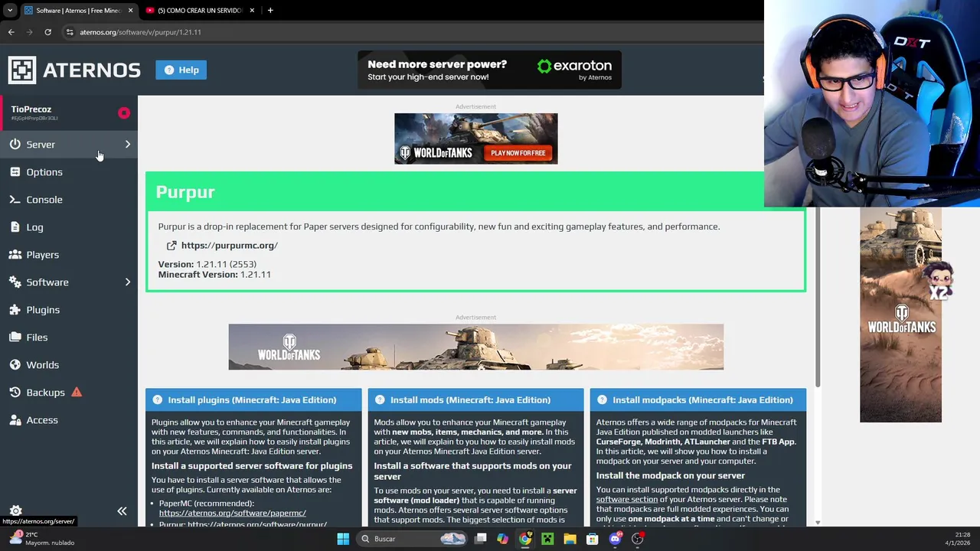Screen dimensions: 980x551
Task: Open Install plugins article header
Action: point(253,399)
